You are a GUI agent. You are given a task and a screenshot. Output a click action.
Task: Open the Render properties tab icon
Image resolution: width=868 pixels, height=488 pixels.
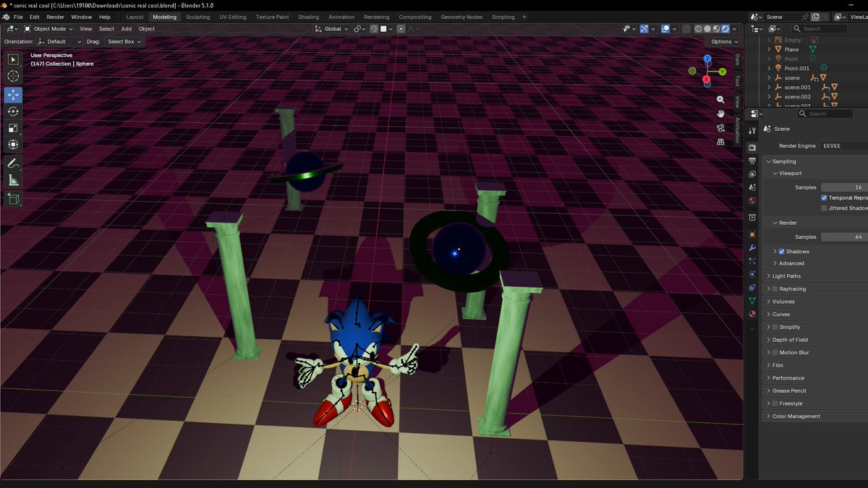(752, 147)
